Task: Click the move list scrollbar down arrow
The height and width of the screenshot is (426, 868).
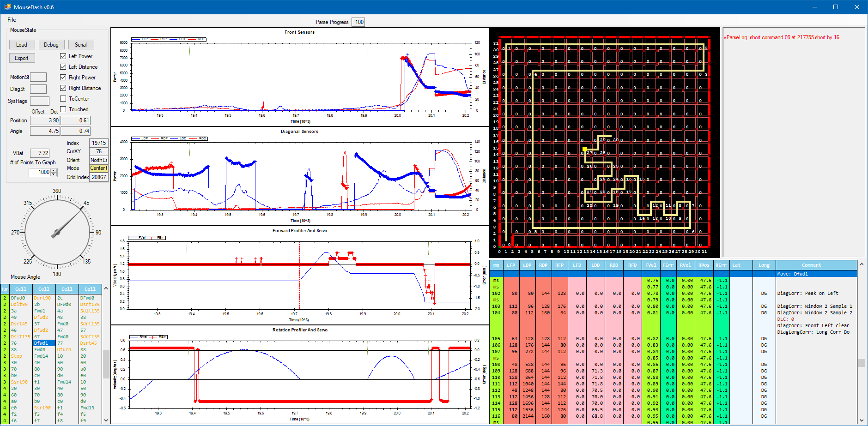Action: click(x=106, y=420)
